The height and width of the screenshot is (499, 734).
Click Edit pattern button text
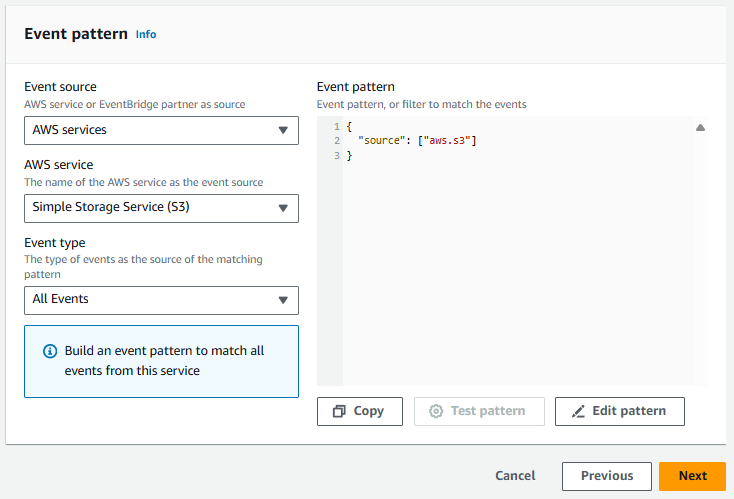[x=629, y=411]
